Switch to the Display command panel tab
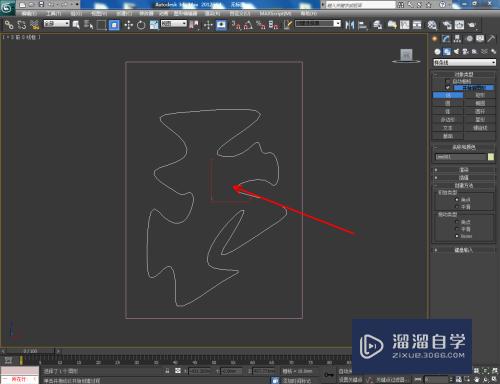The height and width of the screenshot is (384, 500). tap(480, 39)
